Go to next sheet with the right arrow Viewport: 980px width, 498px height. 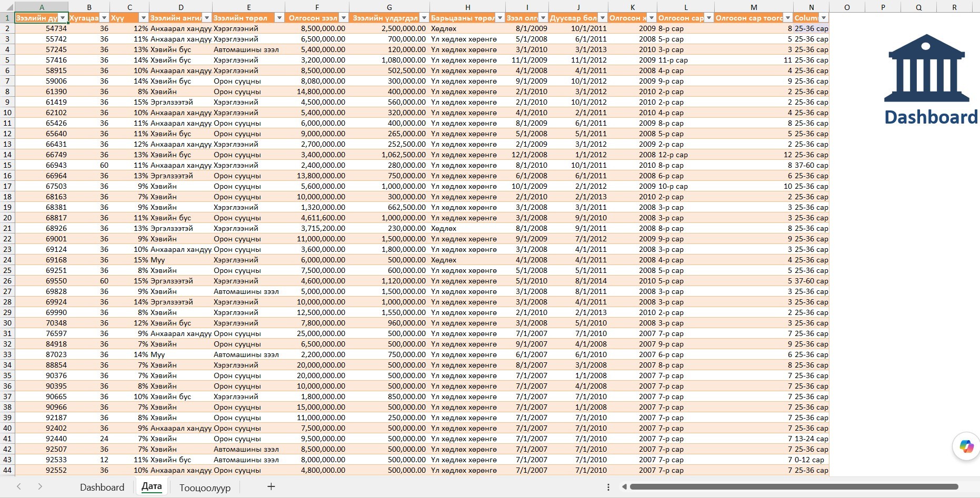point(40,486)
